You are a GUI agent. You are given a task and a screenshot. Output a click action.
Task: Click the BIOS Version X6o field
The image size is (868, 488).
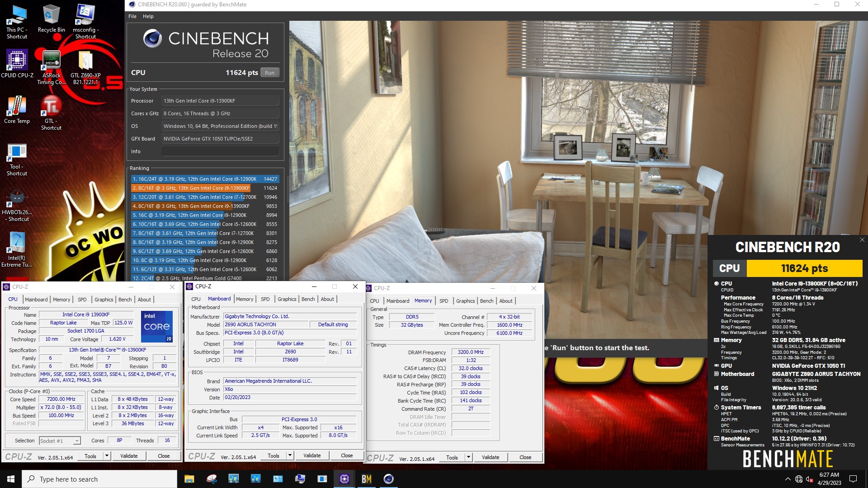click(x=290, y=389)
